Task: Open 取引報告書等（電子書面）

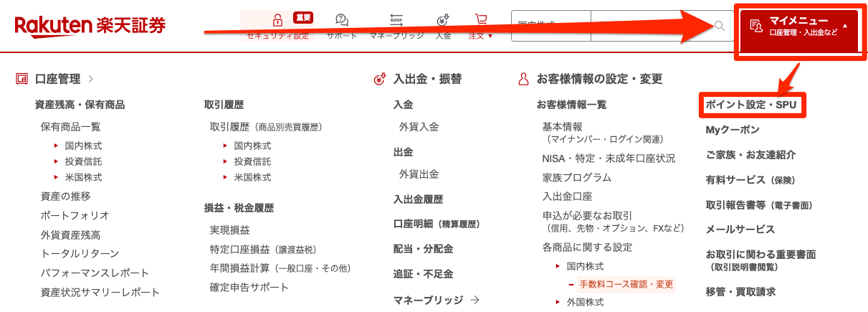Action: pos(760,205)
